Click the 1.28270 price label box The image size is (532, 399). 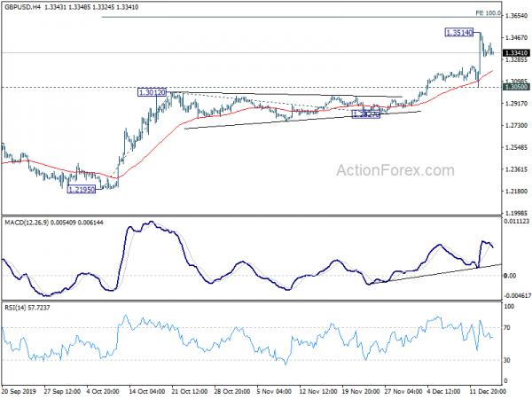(x=365, y=114)
